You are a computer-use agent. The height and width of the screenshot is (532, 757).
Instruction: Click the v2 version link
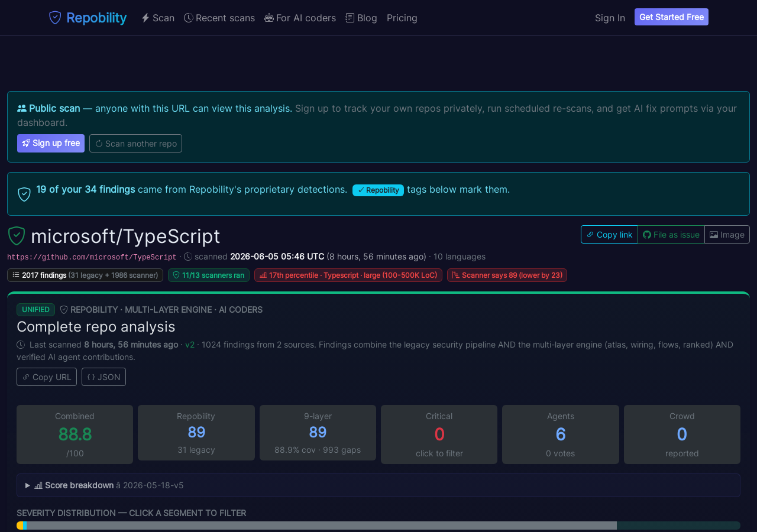point(190,345)
